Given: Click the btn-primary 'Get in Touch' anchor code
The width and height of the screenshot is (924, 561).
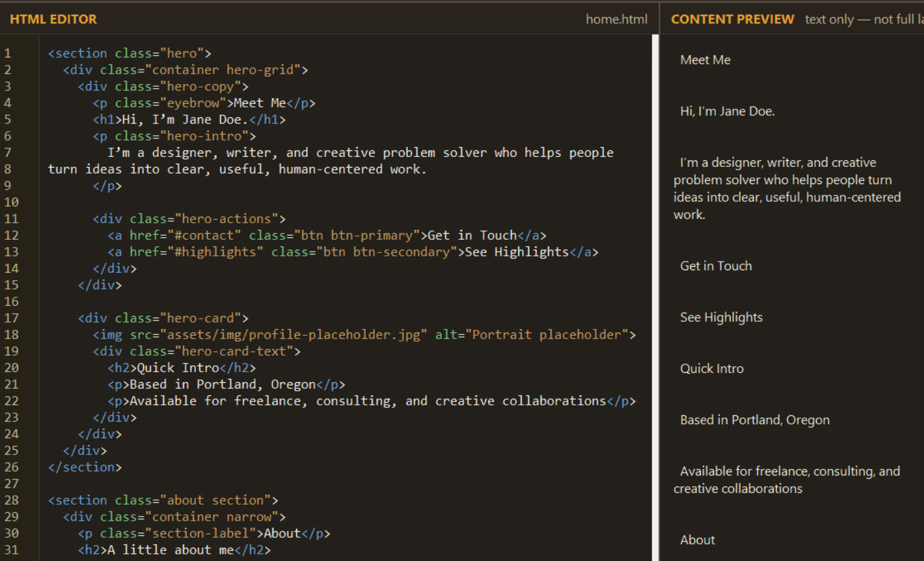Looking at the screenshot, I should tap(327, 235).
